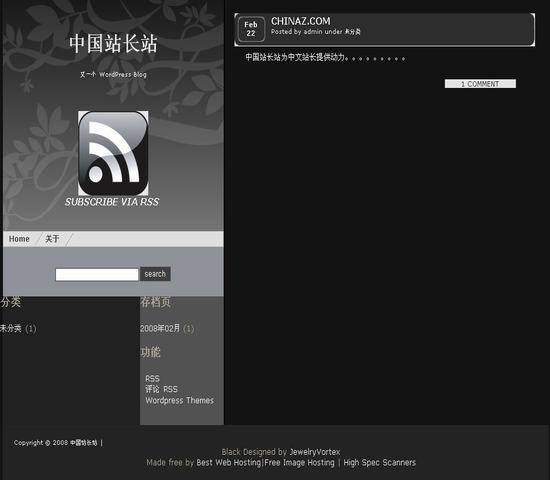Open the 关于 menu item
Viewport: 550px width, 480px height.
coord(52,239)
